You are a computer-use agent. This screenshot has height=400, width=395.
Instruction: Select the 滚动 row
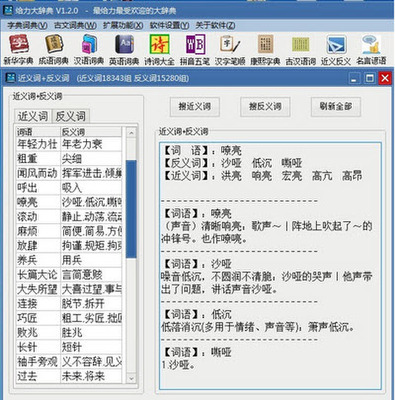(69, 217)
